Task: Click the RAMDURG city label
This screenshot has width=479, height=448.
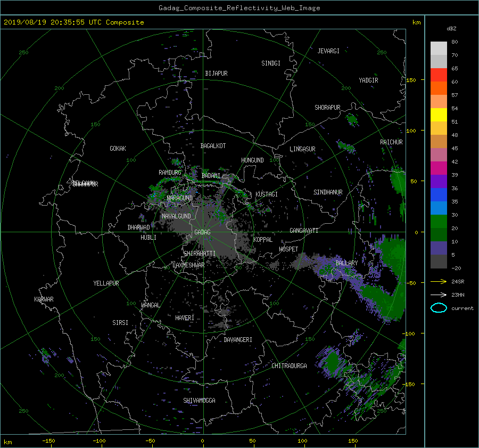Action: (170, 173)
